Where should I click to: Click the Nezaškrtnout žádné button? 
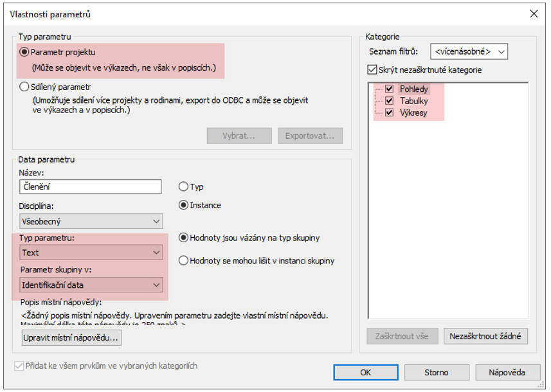coord(485,336)
